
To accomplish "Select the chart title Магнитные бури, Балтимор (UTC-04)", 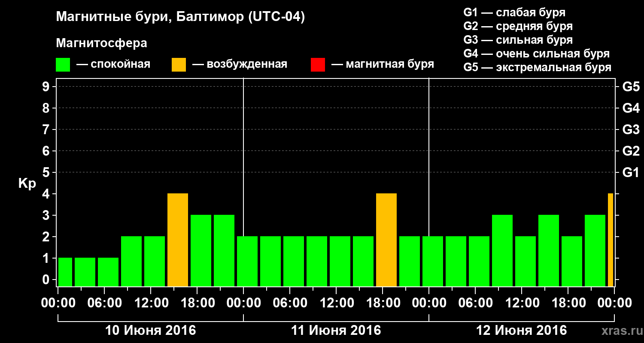I will click(180, 18).
